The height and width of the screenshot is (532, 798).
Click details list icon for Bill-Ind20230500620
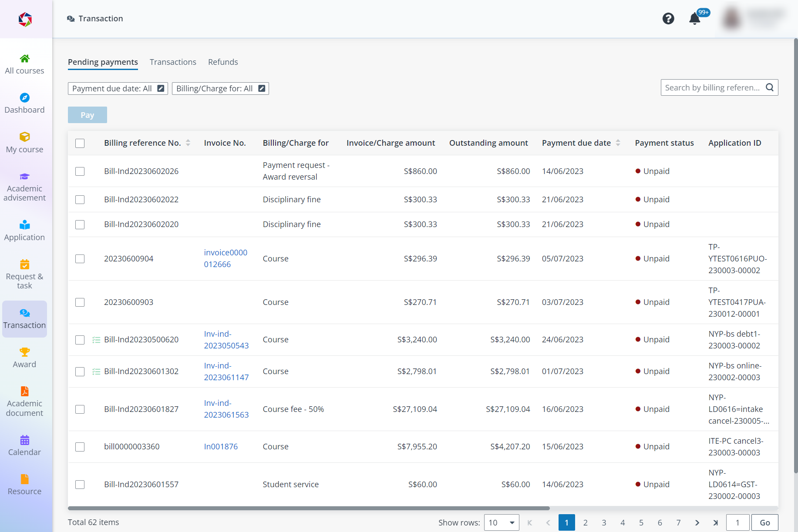point(96,340)
